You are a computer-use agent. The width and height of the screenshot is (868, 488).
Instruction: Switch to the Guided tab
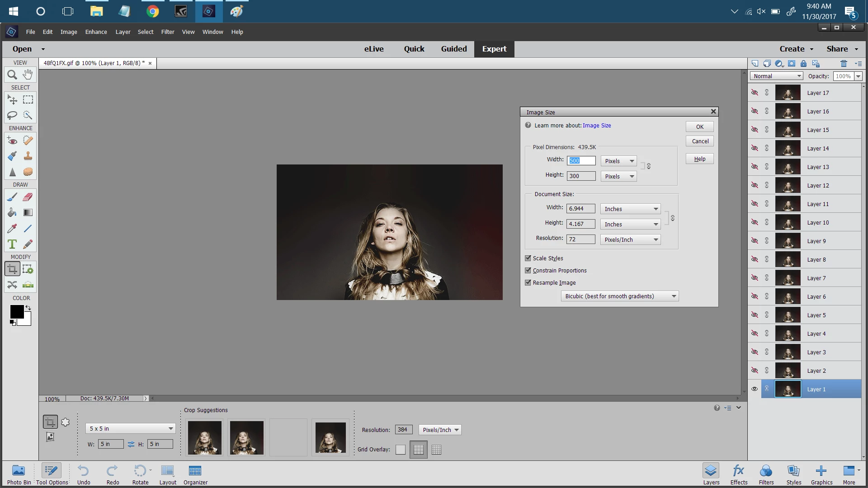(x=453, y=49)
